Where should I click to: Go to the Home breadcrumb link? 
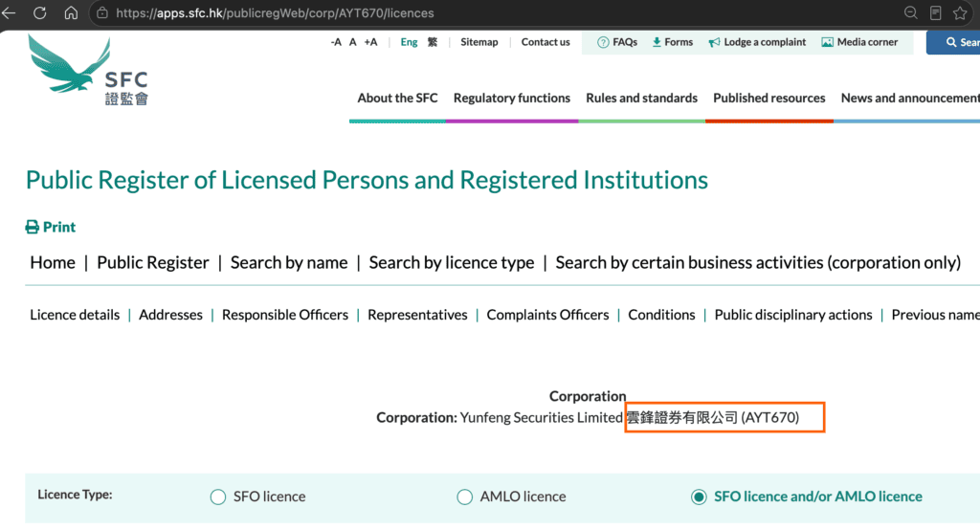point(53,262)
